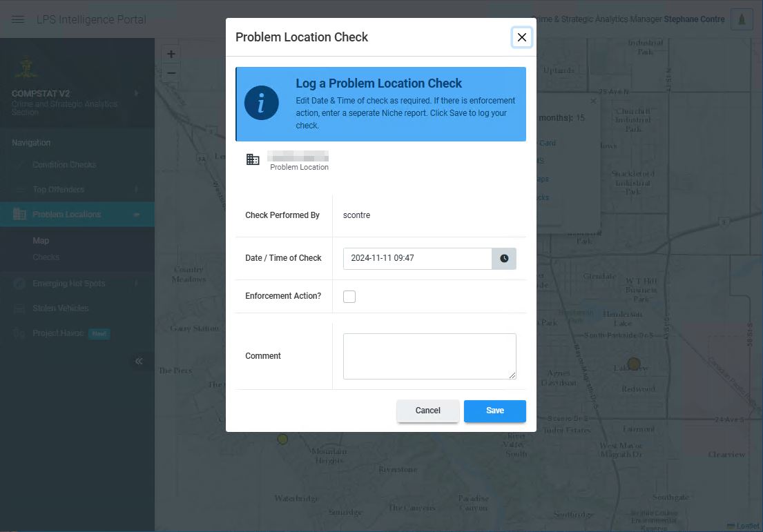Click the map zoom in plus button

click(171, 54)
